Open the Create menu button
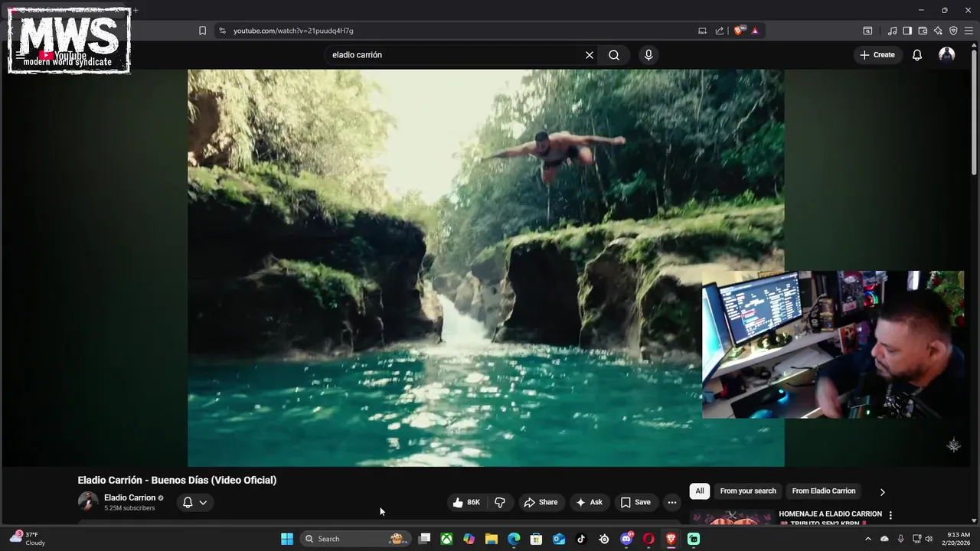The height and width of the screenshot is (551, 980). pos(877,55)
